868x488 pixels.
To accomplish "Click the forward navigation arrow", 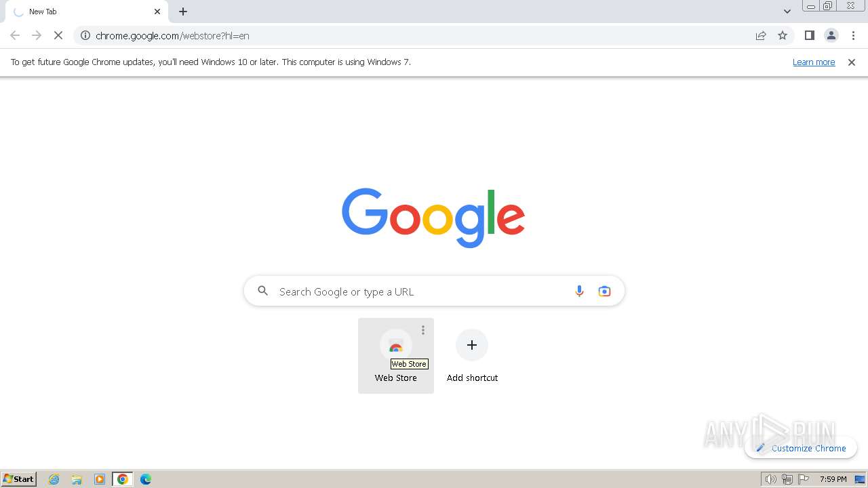I will (x=37, y=35).
